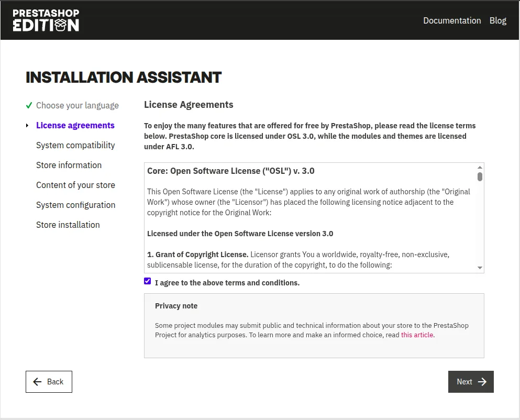Click the license box scroll down arrow
Screen dimensions: 520x420
click(480, 268)
